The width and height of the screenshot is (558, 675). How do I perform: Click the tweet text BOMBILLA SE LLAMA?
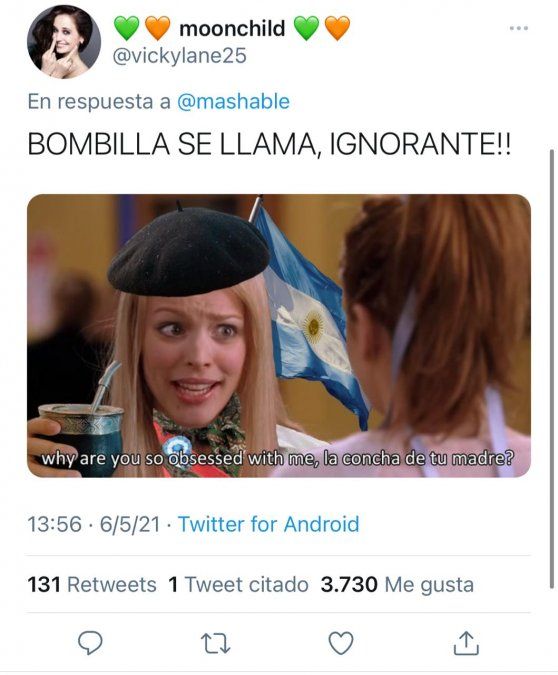click(173, 144)
